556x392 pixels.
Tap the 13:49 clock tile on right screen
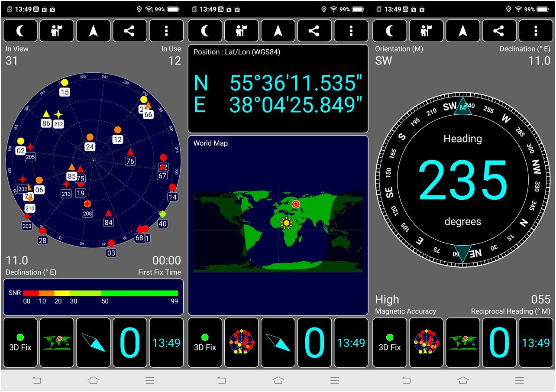pos(536,343)
